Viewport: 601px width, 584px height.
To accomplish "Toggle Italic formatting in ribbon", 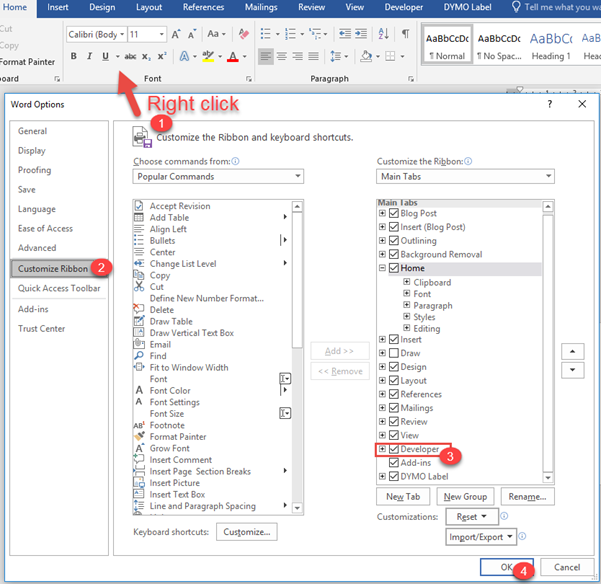I will click(x=89, y=56).
